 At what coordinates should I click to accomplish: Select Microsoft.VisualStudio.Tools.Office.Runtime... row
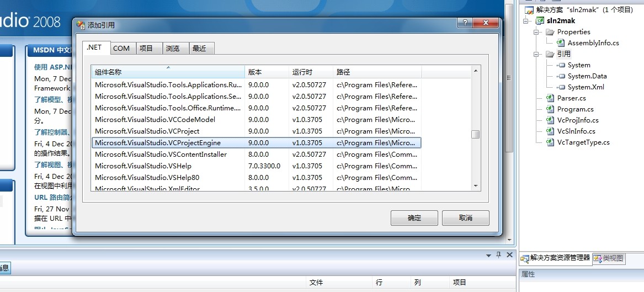256,108
